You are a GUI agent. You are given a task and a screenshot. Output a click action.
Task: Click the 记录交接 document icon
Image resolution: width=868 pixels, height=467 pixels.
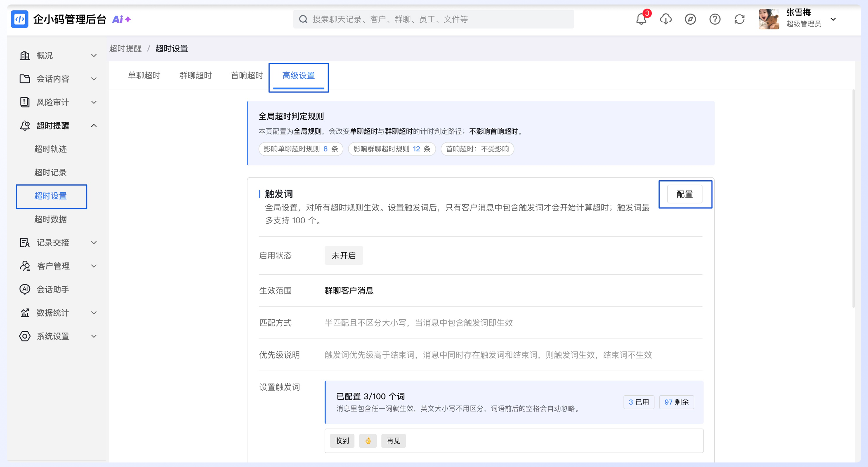[x=25, y=243]
